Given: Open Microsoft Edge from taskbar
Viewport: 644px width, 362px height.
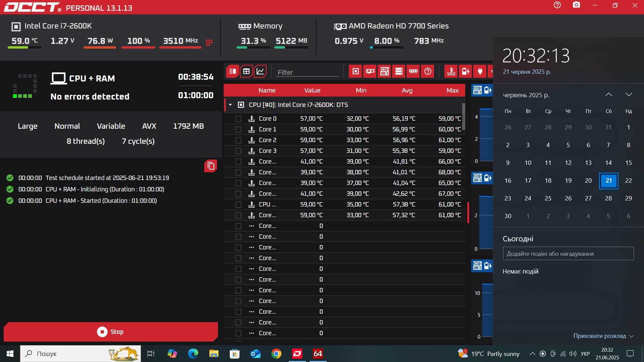Looking at the screenshot, I should (193, 354).
